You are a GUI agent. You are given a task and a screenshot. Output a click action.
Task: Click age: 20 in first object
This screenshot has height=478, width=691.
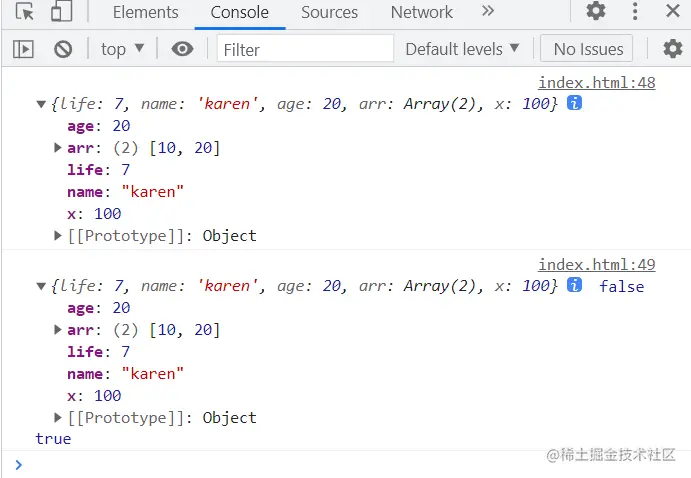(99, 126)
